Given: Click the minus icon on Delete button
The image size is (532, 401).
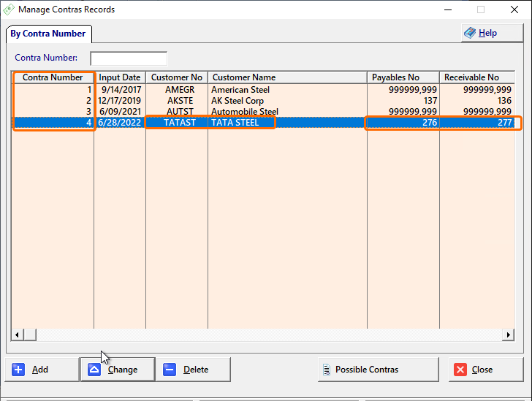Looking at the screenshot, I should click(170, 370).
